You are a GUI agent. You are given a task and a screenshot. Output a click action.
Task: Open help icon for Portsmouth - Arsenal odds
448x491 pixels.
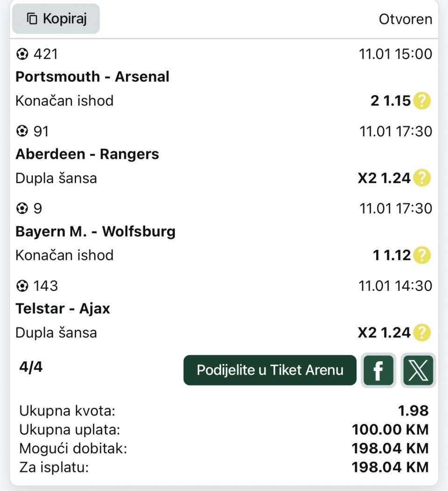pyautogui.click(x=422, y=101)
